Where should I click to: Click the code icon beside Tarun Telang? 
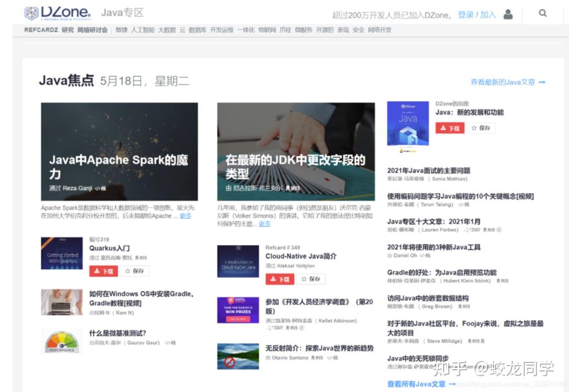tap(461, 204)
